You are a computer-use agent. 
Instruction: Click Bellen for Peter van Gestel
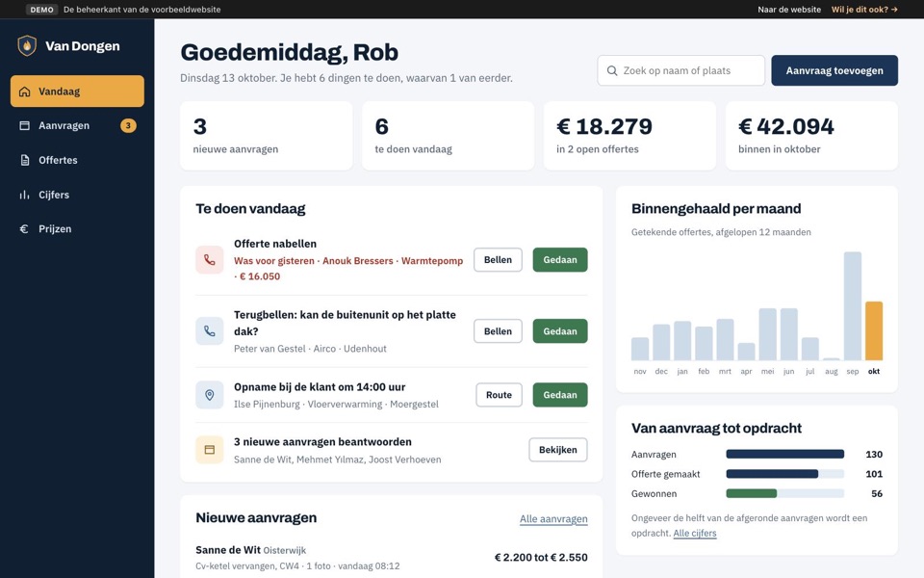click(x=498, y=330)
